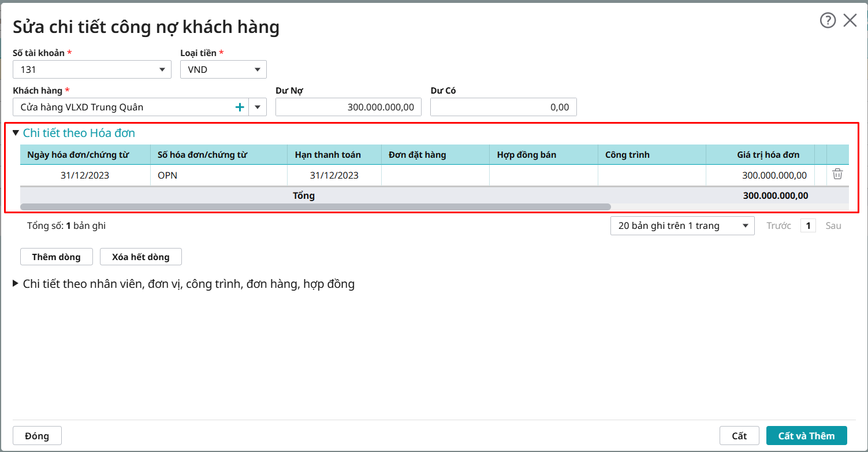Click the horizontal scrollbar in invoice table
Viewport: 868px width, 452px height.
click(x=315, y=206)
